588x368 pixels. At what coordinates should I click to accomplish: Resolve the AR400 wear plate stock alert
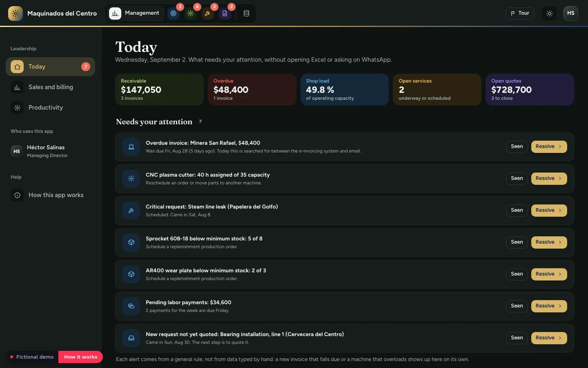pos(549,274)
